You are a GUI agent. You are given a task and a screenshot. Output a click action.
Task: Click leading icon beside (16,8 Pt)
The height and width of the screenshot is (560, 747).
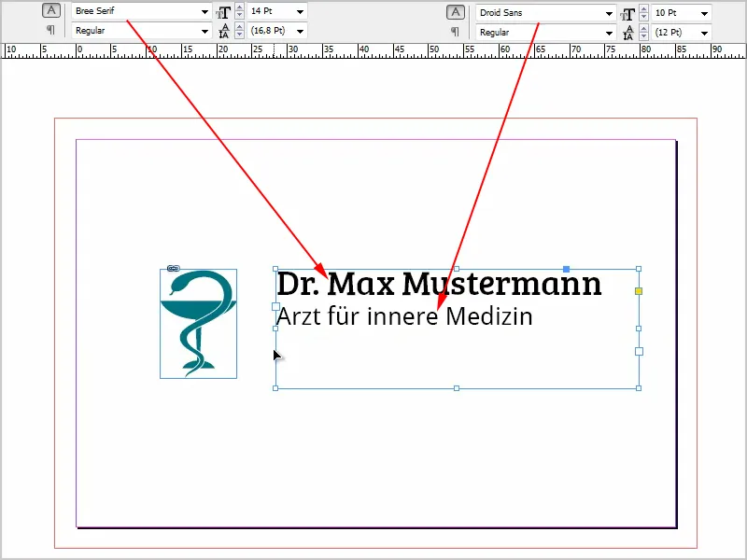(224, 31)
